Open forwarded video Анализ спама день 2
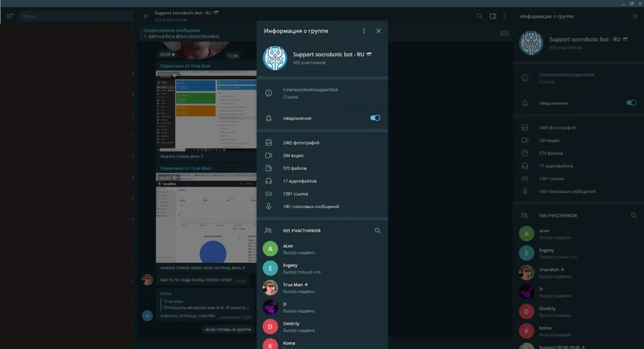Image resolution: width=644 pixels, height=349 pixels. [x=206, y=111]
